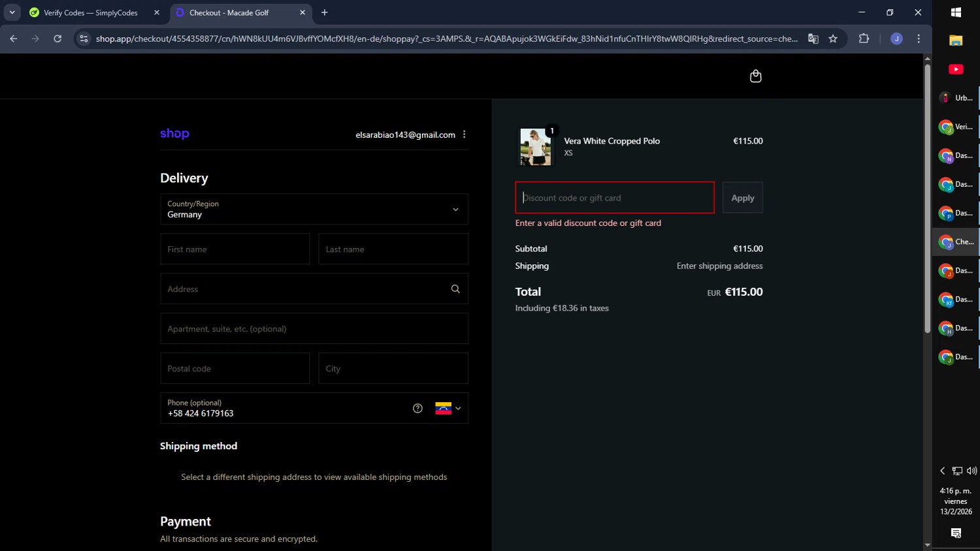Open Chrome three-dot menu
980x551 pixels.
point(919,39)
